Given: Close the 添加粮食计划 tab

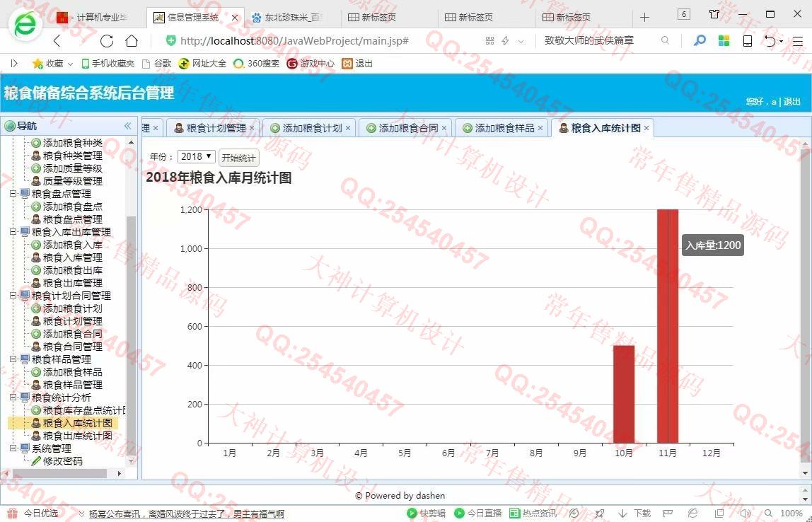Looking at the screenshot, I should tap(348, 128).
